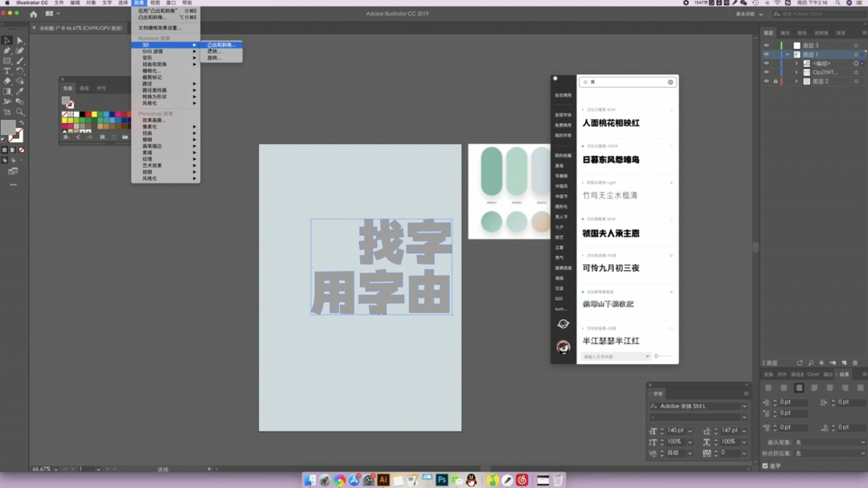868x488 pixels.
Task: Select the Type tool
Action: tap(6, 71)
